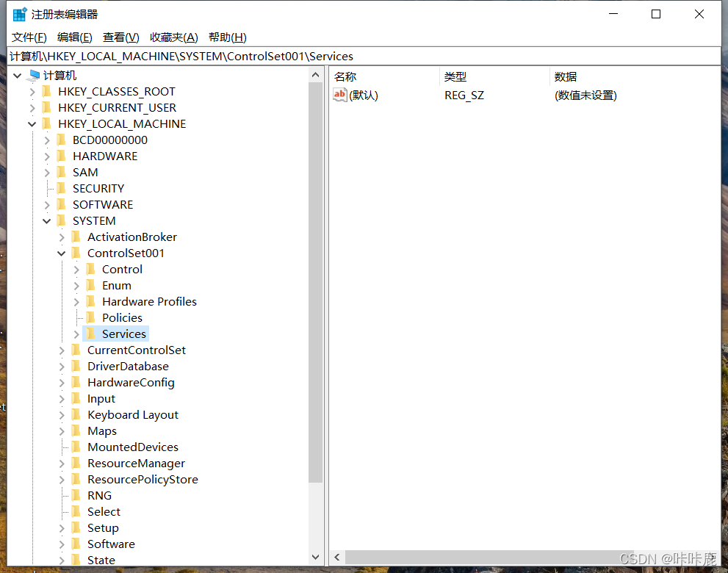Click the DriverDatabase folder icon
The image size is (728, 573).
76,367
